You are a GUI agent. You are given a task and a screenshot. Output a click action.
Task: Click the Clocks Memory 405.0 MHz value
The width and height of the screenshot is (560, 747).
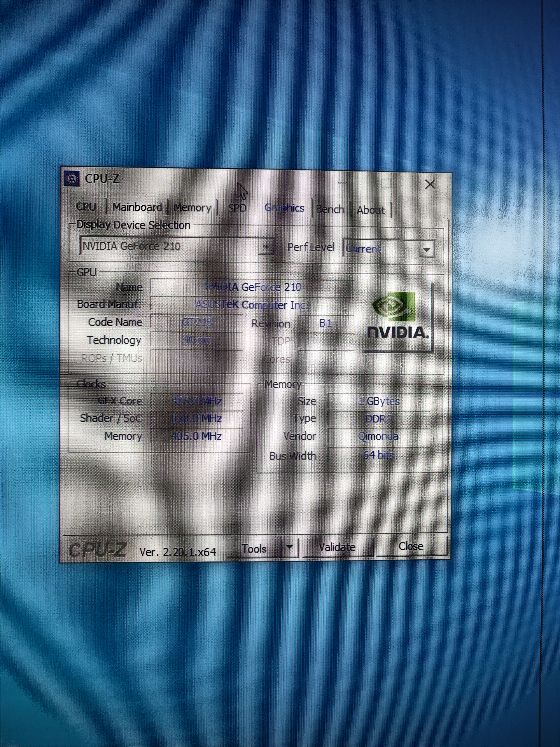click(x=197, y=437)
